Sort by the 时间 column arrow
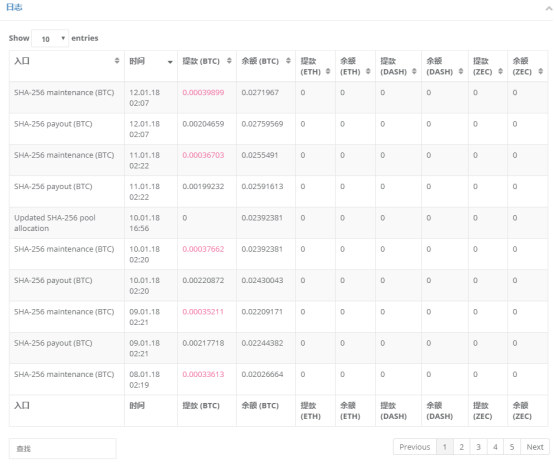Viewport: 554px width, 466px height. 170,62
